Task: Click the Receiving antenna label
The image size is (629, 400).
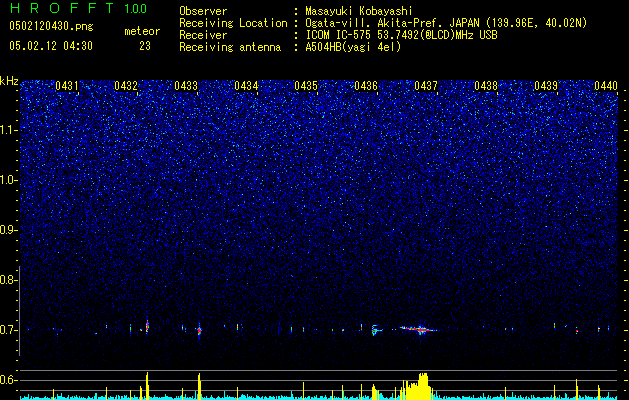Action: tap(230, 47)
